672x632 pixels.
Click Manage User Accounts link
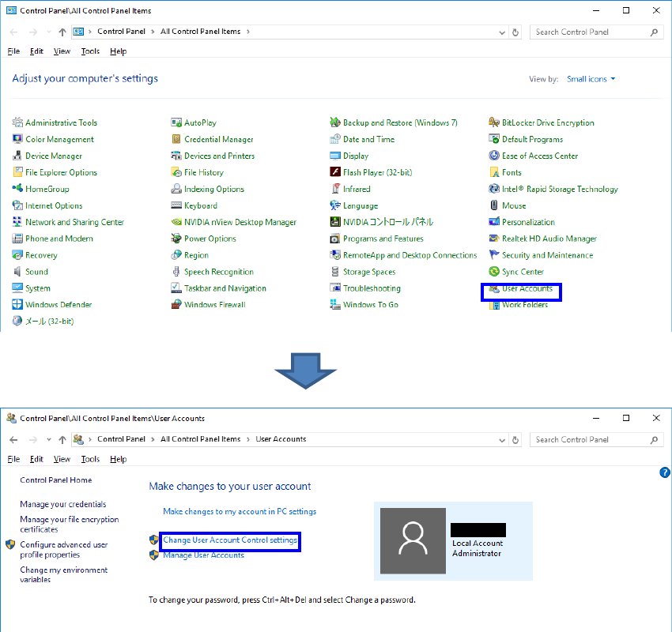[x=203, y=555]
